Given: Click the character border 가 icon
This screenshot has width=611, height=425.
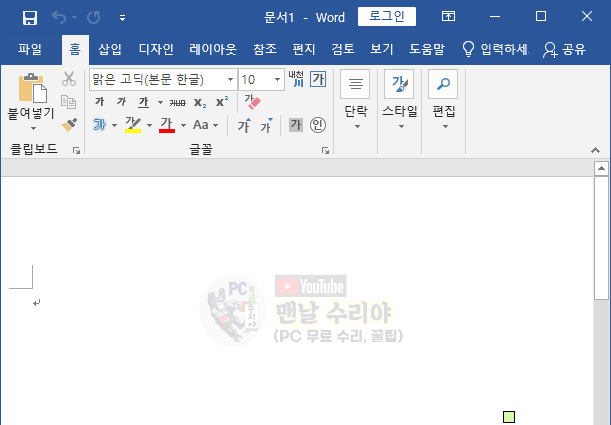Looking at the screenshot, I should (x=318, y=79).
